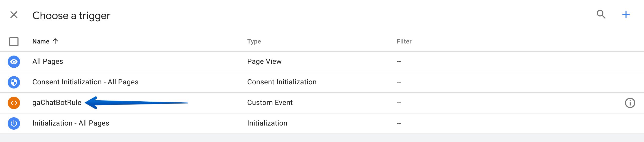Click the Page View type cell
Viewport: 644px width, 142px height.
[264, 61]
